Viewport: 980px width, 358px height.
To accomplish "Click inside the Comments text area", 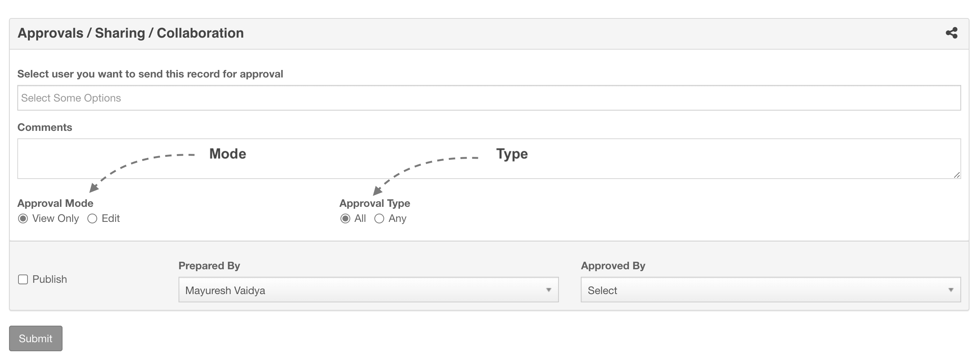I will 489,159.
